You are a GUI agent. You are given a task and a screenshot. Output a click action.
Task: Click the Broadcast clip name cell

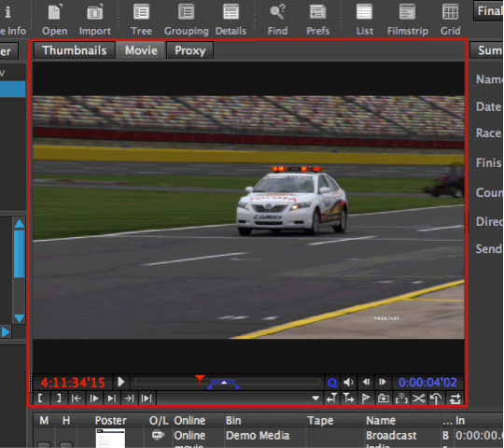391,436
